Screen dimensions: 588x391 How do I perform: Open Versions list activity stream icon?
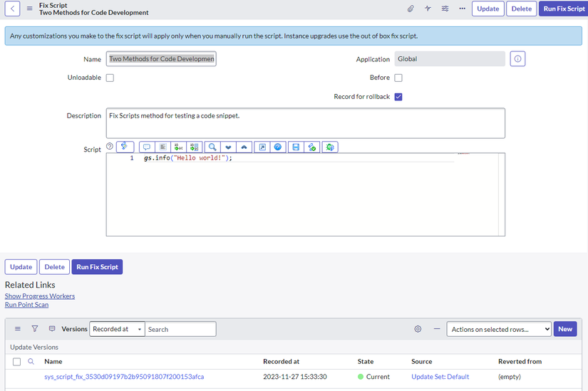52,329
